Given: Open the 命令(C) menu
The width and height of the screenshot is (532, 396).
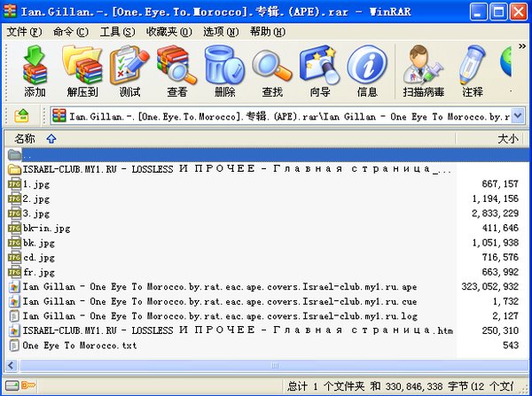Looking at the screenshot, I should 71,32.
